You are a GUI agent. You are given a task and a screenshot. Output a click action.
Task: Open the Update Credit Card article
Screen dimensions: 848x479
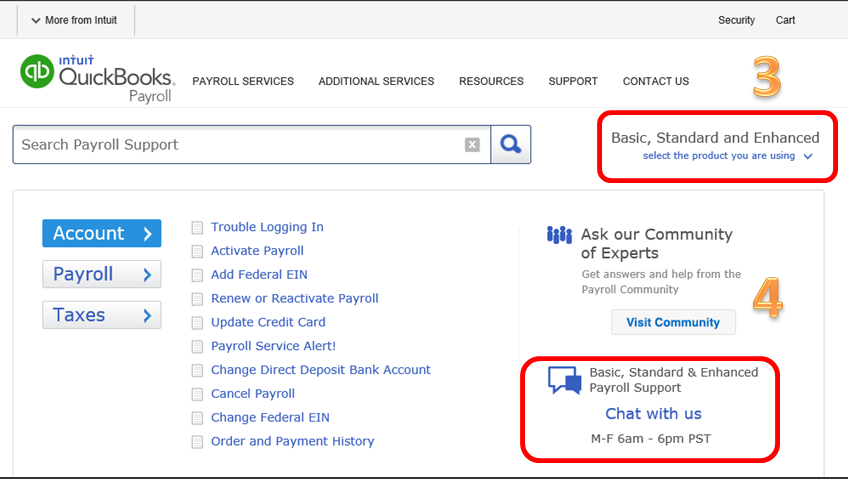[x=268, y=322]
